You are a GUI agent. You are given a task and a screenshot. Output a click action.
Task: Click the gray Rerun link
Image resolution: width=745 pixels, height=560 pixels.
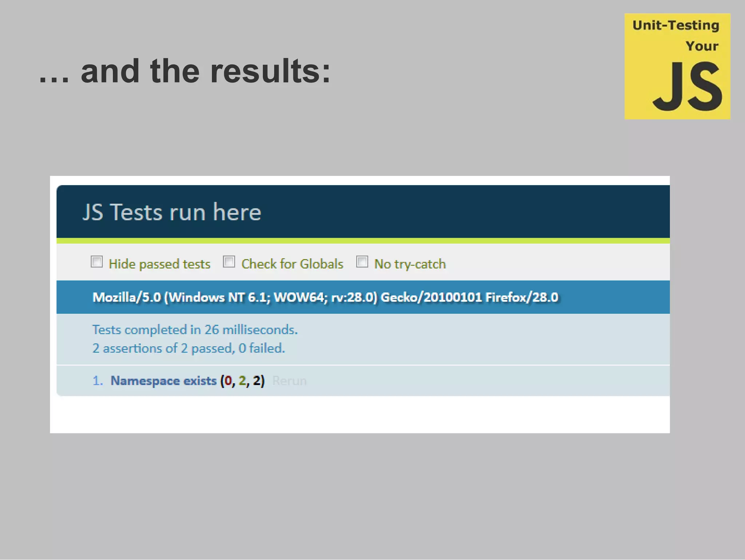click(289, 381)
